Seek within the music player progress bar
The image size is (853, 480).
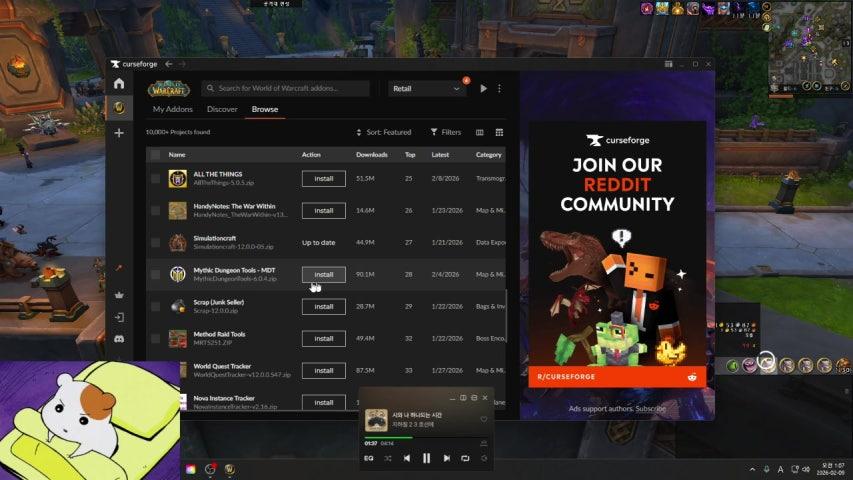426,438
